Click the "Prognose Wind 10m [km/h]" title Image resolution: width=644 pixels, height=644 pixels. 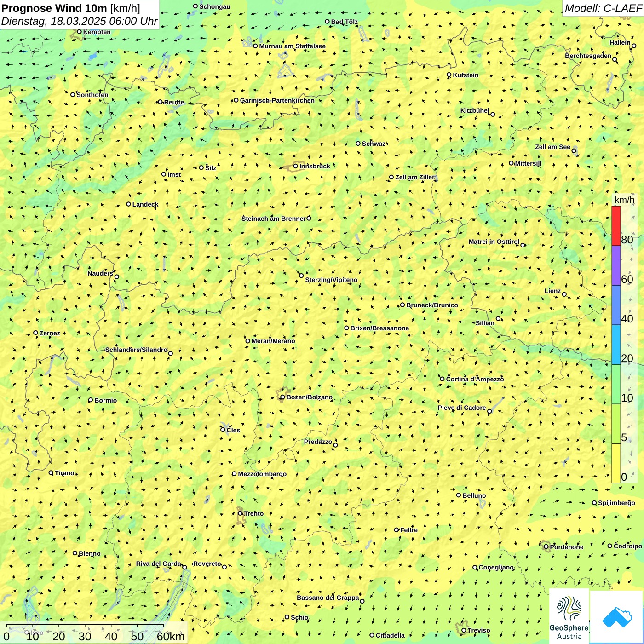[x=71, y=8]
